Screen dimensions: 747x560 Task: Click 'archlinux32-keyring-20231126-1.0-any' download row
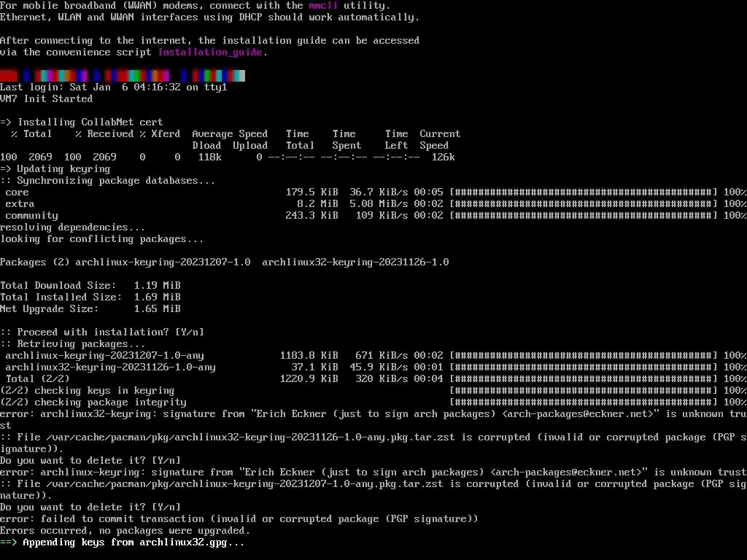(373, 367)
